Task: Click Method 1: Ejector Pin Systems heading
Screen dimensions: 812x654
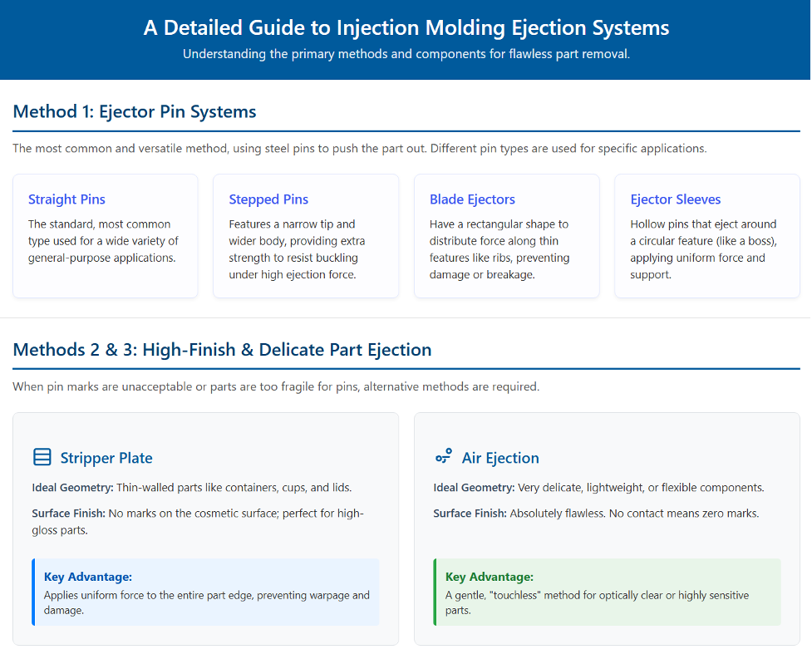Action: click(x=135, y=112)
